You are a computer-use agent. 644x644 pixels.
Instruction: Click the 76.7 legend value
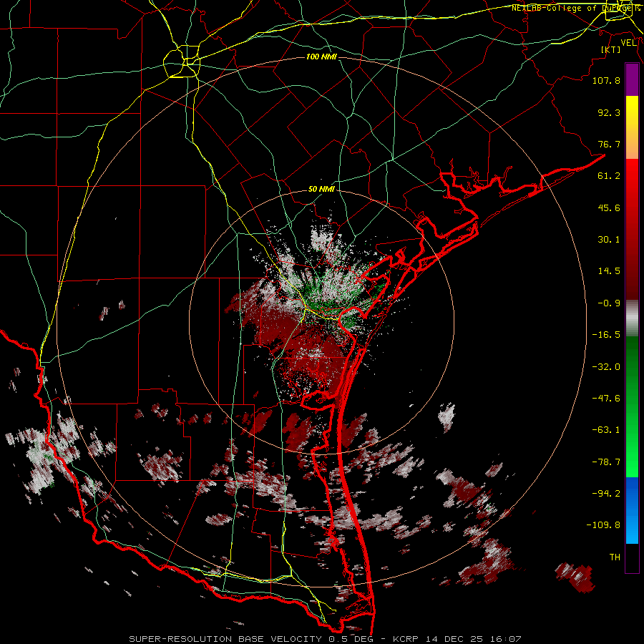point(609,144)
